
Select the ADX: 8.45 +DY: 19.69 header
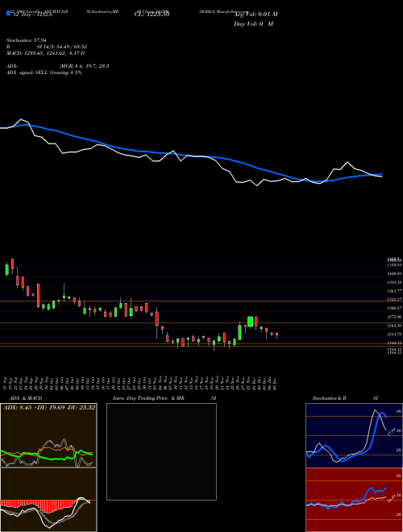(x=49, y=407)
